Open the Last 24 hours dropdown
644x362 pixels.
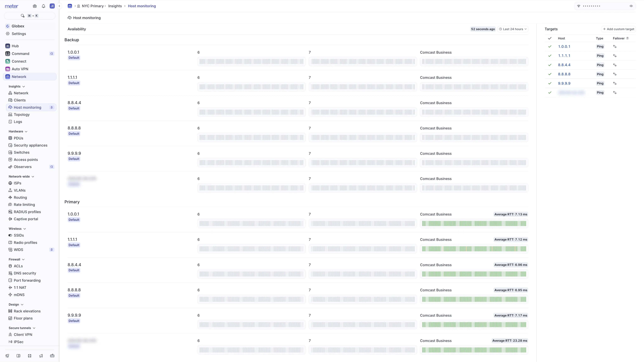[x=513, y=29]
